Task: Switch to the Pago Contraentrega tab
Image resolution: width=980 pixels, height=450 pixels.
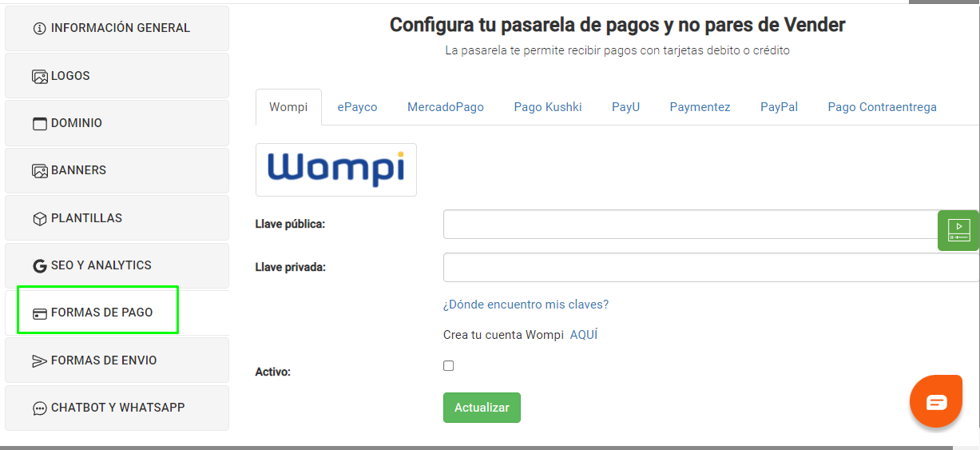Action: click(883, 107)
